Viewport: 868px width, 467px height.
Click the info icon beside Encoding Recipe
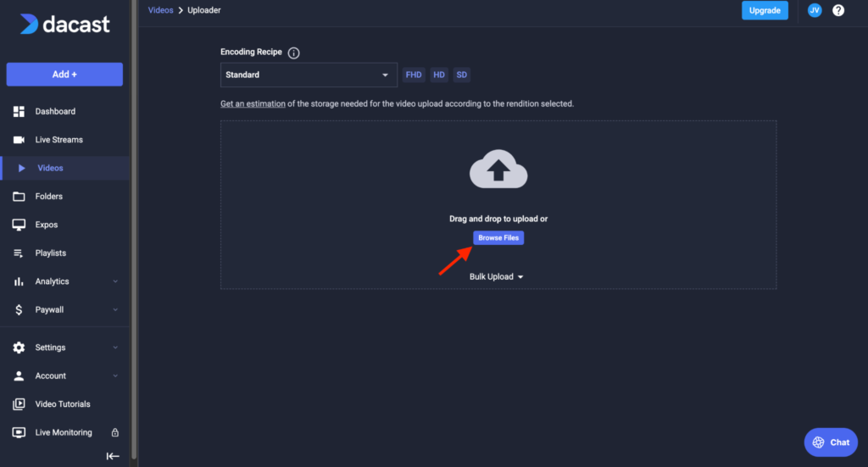coord(294,53)
